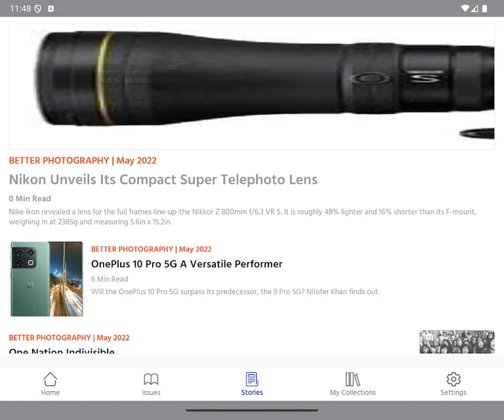Tap the battery status icon
The height and width of the screenshot is (420, 504).
click(x=485, y=9)
